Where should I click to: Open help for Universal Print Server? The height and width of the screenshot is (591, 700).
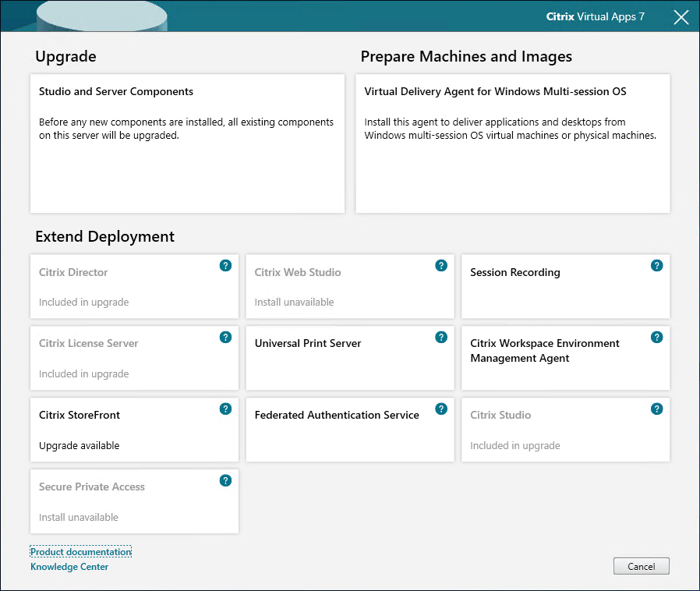(441, 337)
